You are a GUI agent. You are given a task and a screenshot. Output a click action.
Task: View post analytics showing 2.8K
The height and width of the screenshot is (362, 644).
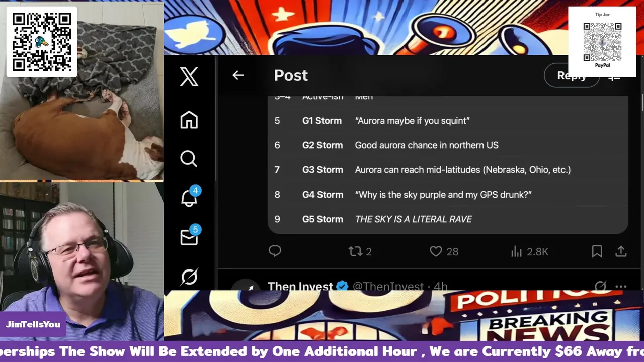[529, 251]
